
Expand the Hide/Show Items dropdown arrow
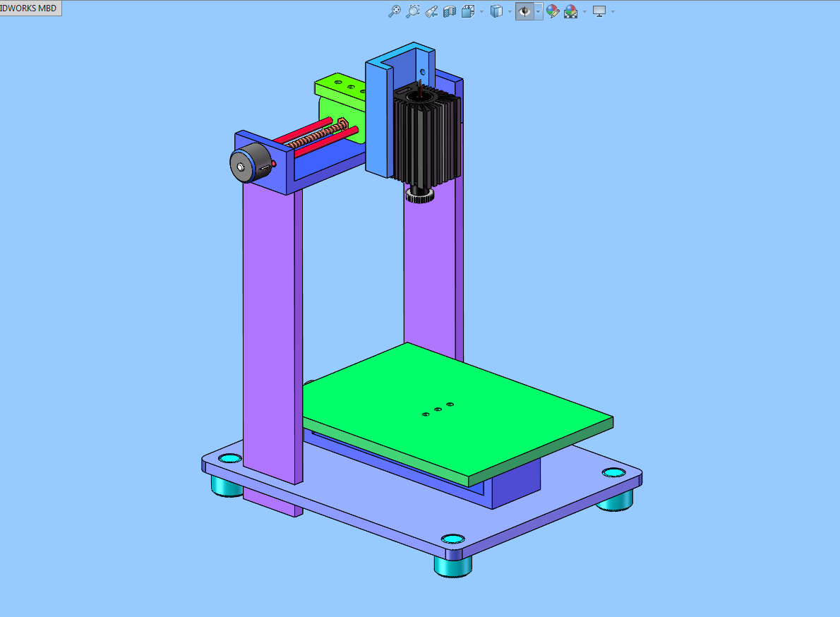pos(539,11)
